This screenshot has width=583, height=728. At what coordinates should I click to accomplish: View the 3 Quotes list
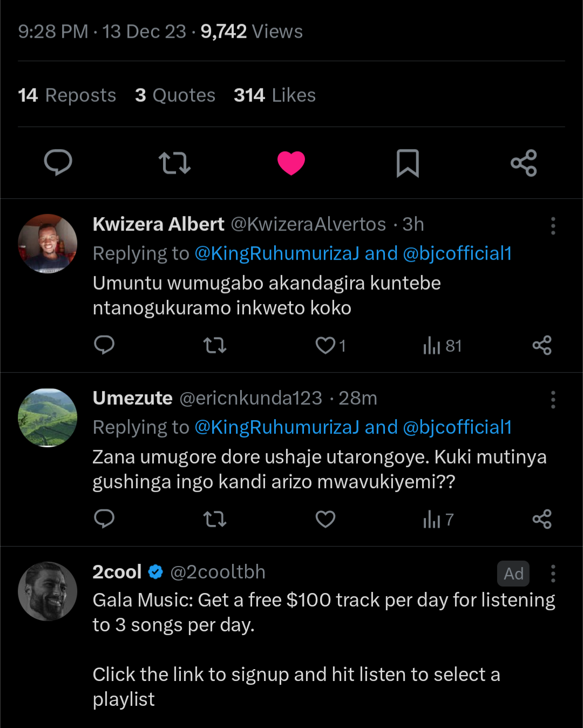click(x=175, y=96)
